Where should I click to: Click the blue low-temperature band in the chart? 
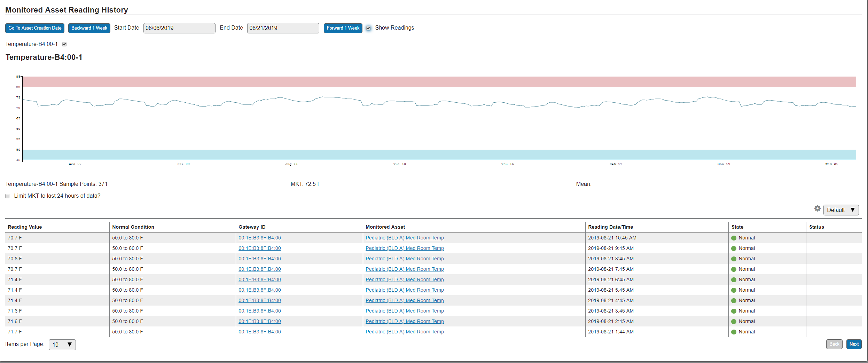click(x=439, y=155)
